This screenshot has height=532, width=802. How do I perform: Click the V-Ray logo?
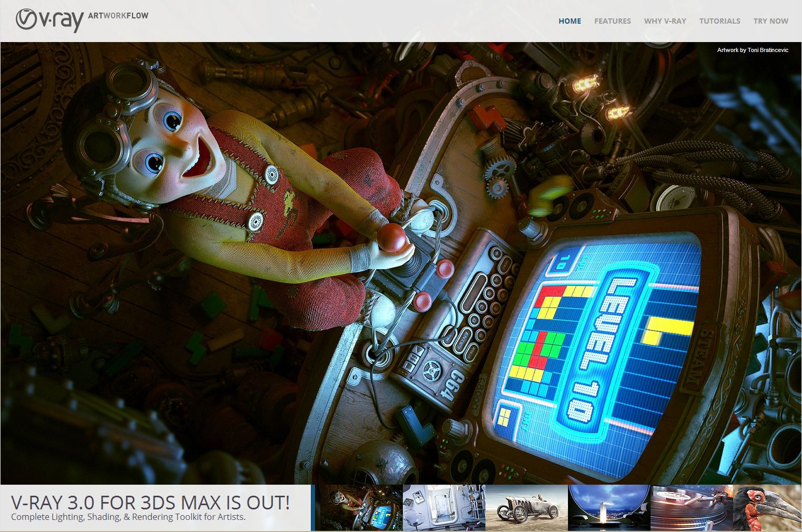point(49,21)
